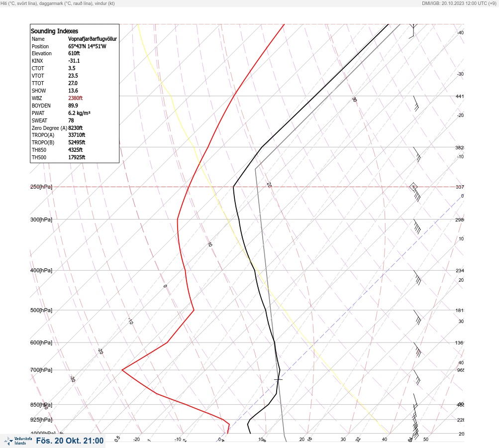This screenshot has height=448, width=499.
Task: Click the 'PWAT' index label
Action: click(x=38, y=113)
